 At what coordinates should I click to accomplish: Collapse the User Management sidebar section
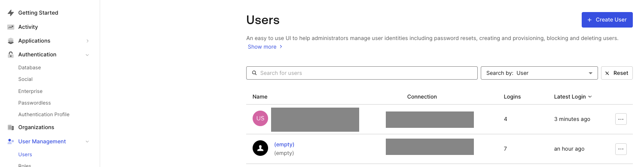pyautogui.click(x=88, y=142)
